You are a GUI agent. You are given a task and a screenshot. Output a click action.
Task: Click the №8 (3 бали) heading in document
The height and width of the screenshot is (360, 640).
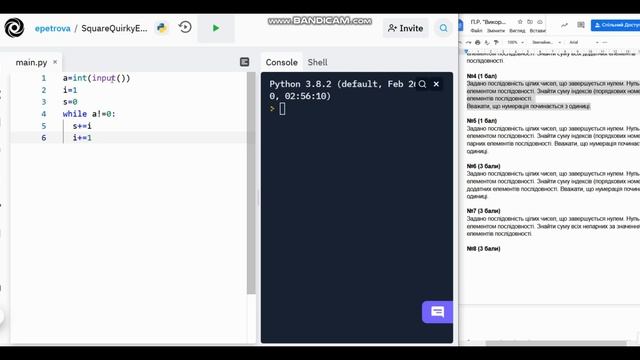click(x=483, y=249)
